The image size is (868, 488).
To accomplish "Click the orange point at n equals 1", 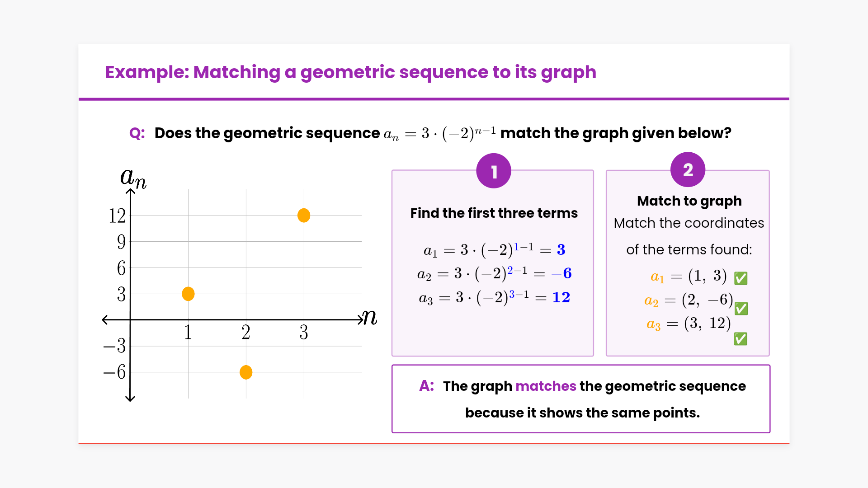I will 188,294.
